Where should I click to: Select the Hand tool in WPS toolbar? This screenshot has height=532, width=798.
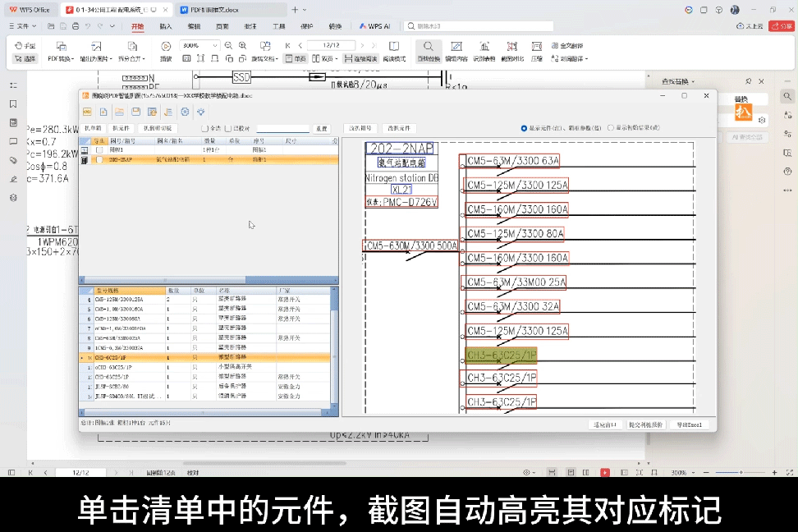pos(25,46)
